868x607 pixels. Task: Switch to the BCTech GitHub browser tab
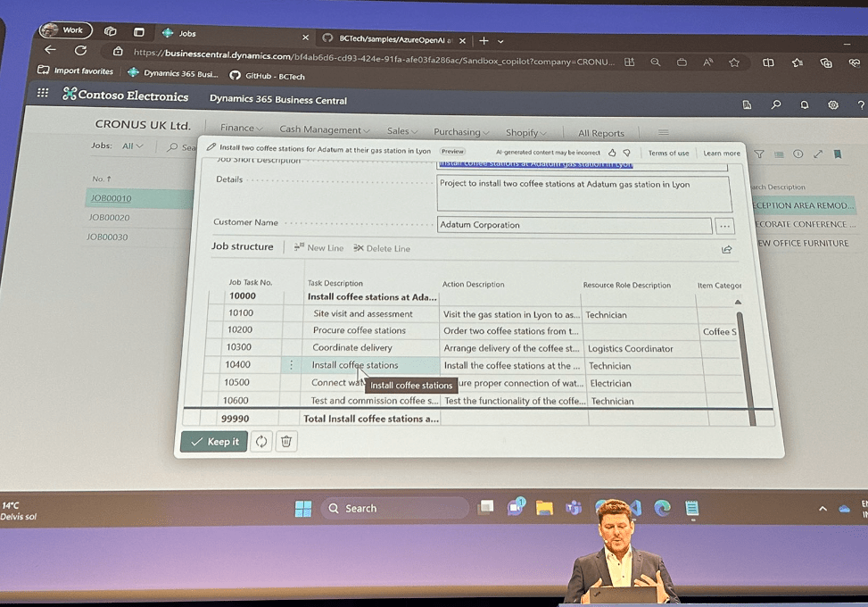tap(393, 40)
